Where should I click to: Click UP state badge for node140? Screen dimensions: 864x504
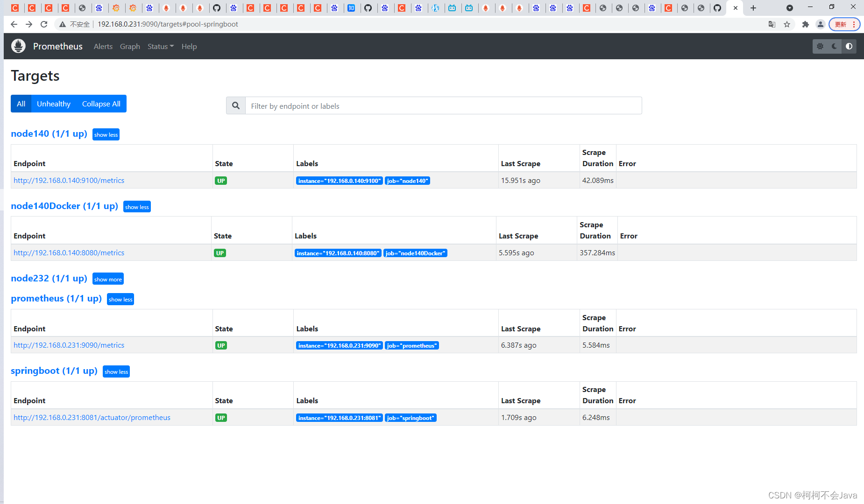[x=221, y=181]
